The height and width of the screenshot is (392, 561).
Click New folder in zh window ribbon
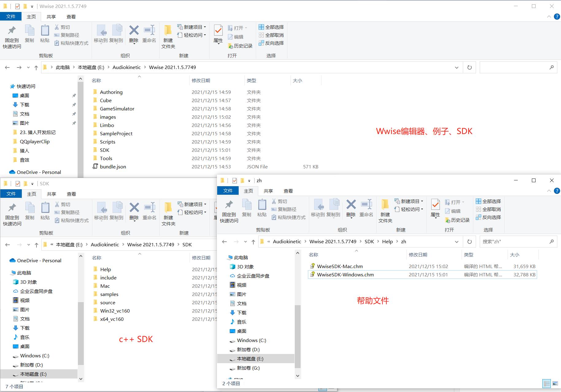point(385,211)
